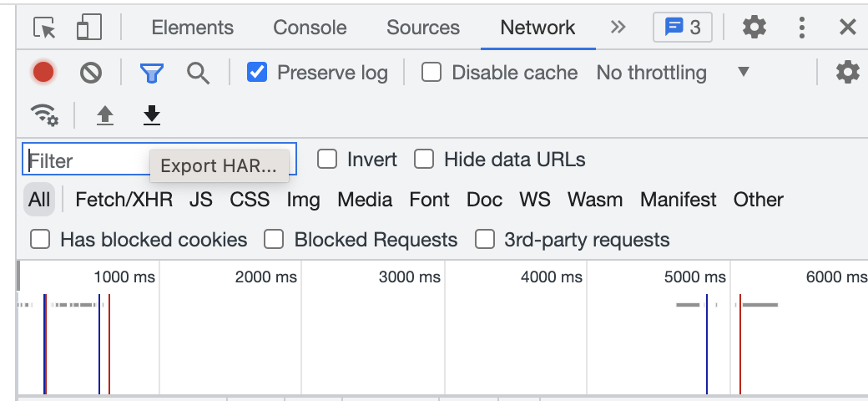The image size is (868, 401).
Task: Open the network search magnifier
Action: [198, 73]
